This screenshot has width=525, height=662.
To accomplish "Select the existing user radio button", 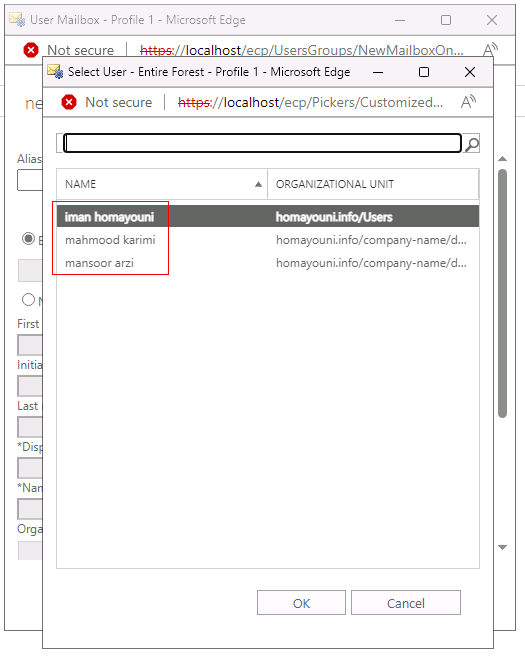I will pyautogui.click(x=28, y=239).
